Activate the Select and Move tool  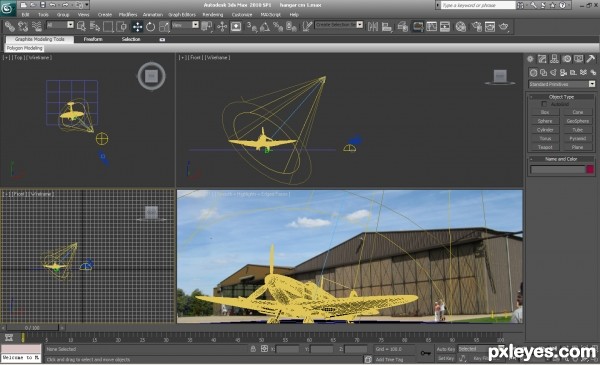tap(137, 26)
